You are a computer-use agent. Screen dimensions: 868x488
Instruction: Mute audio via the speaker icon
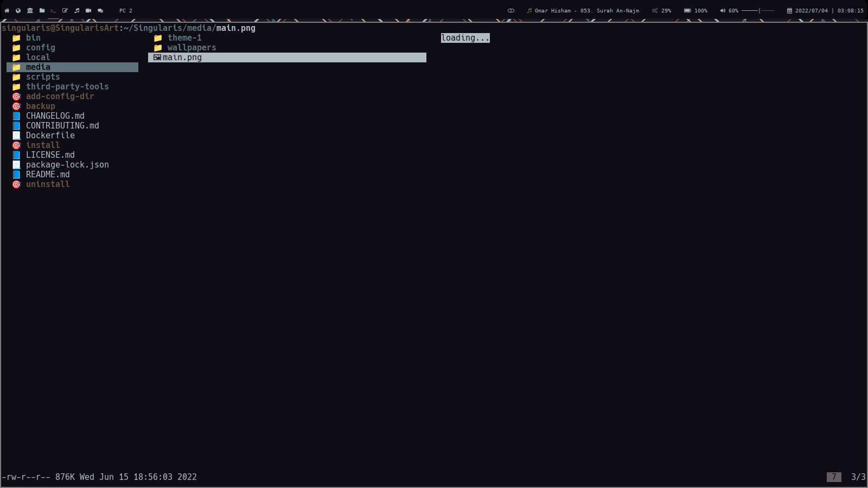(722, 10)
